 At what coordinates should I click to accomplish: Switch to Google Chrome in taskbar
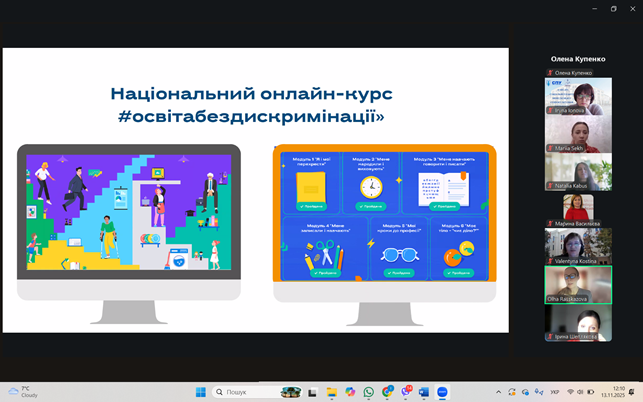click(387, 392)
